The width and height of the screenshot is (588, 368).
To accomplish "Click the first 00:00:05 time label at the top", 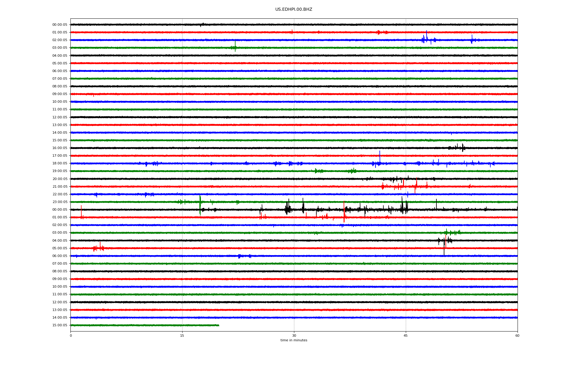I will [x=60, y=25].
